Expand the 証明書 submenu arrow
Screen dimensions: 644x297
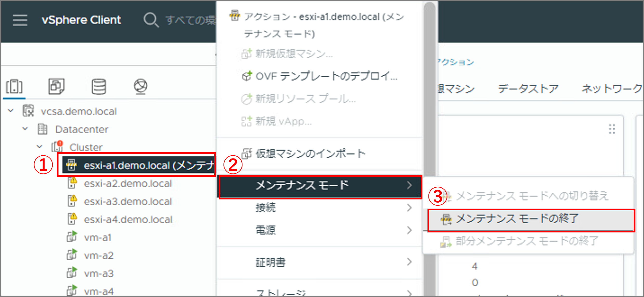[409, 262]
